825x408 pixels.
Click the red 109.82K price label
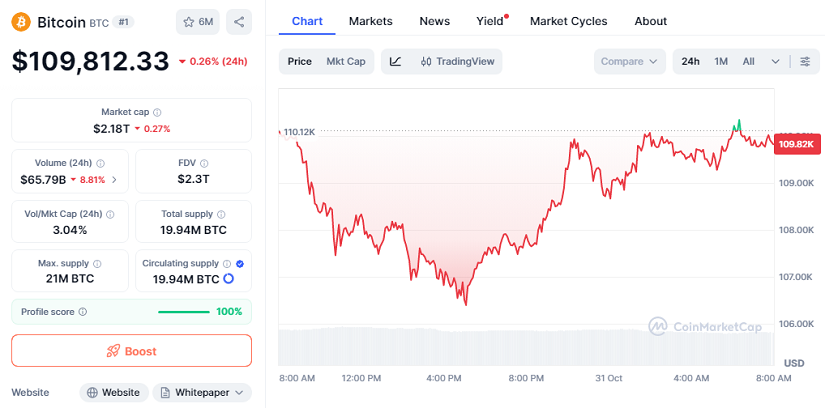click(797, 144)
